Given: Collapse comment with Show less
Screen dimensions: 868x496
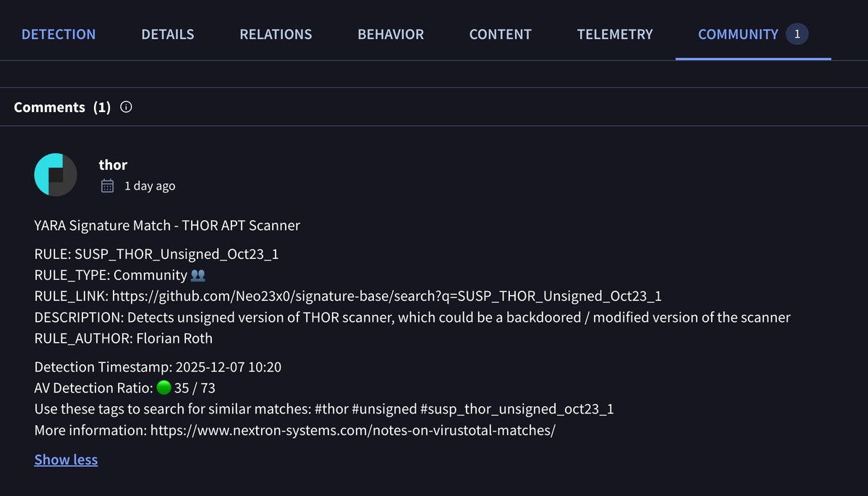Looking at the screenshot, I should (66, 460).
